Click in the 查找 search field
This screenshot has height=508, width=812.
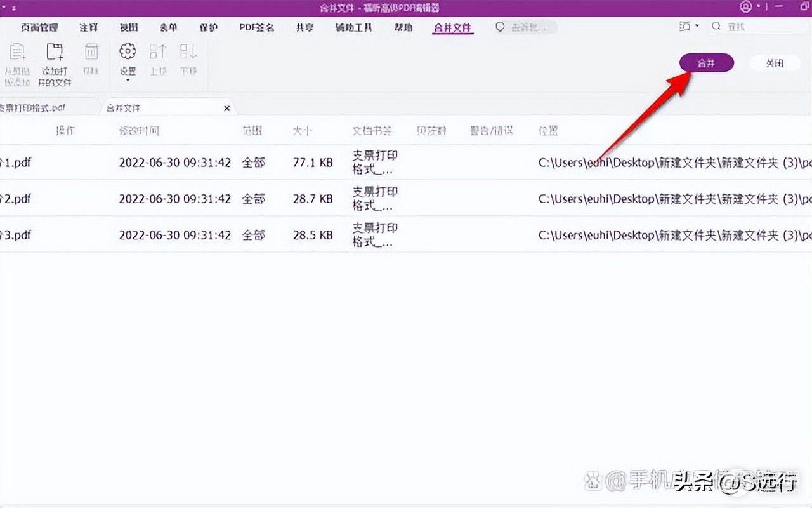pyautogui.click(x=755, y=27)
